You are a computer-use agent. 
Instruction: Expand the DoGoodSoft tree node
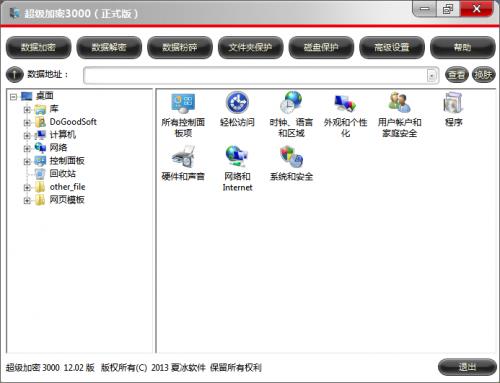27,123
